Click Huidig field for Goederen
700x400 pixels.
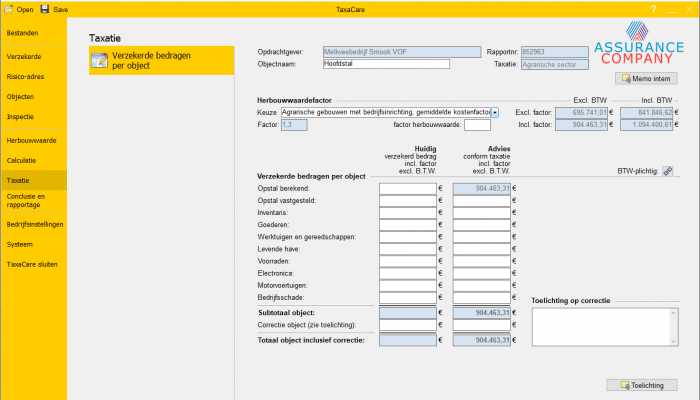[x=408, y=225]
